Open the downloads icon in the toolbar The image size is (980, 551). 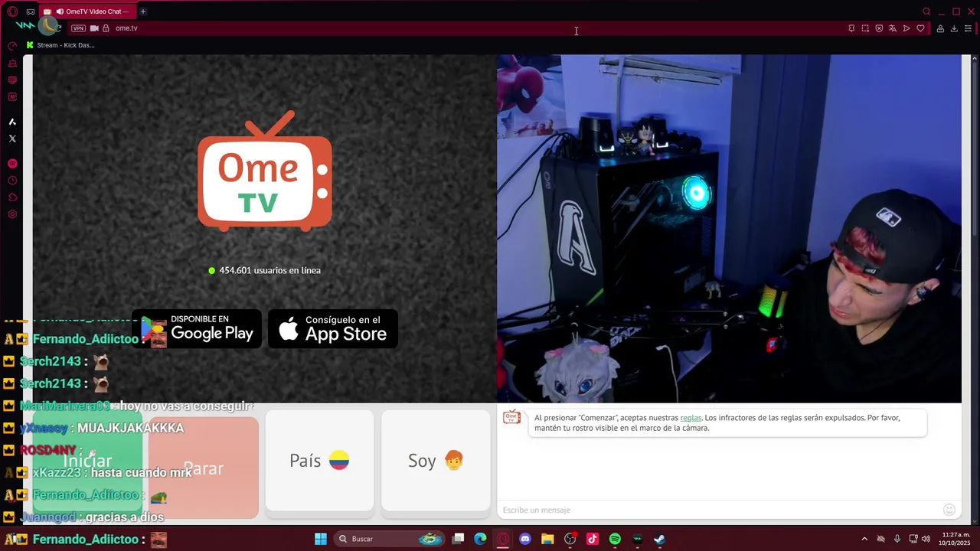tap(954, 28)
